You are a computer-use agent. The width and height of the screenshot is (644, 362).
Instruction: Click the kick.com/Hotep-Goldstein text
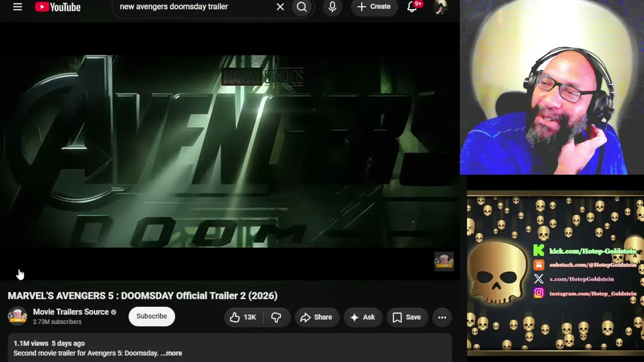click(593, 251)
